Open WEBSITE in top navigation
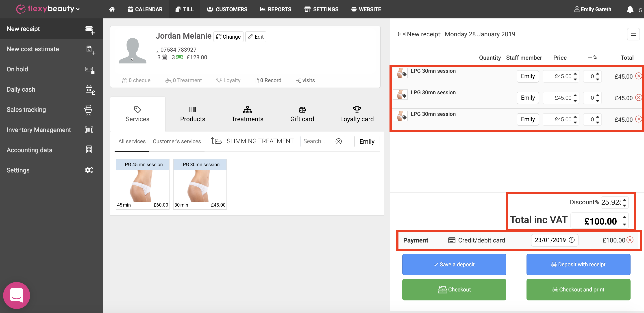The image size is (644, 313). pos(366,9)
